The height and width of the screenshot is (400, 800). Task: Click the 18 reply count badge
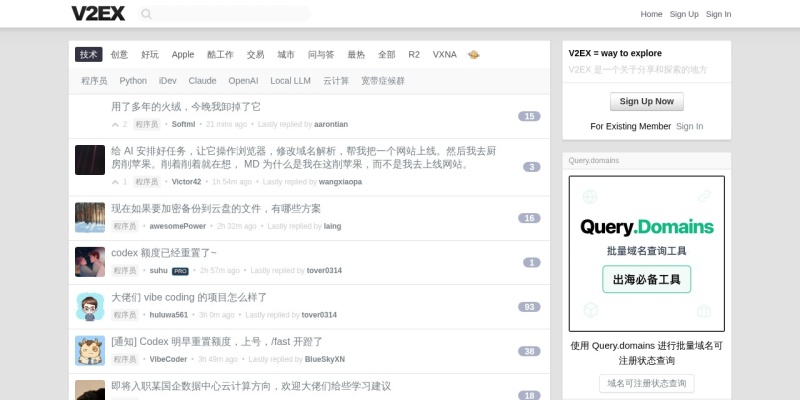[x=529, y=396]
